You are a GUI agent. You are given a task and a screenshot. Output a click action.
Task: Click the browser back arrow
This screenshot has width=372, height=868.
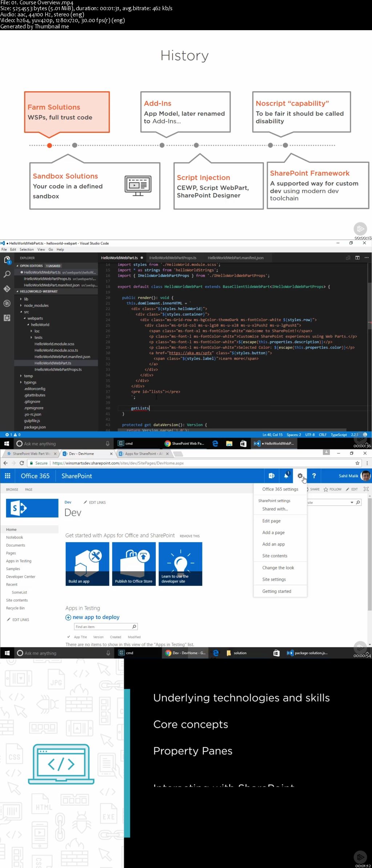tap(5, 463)
